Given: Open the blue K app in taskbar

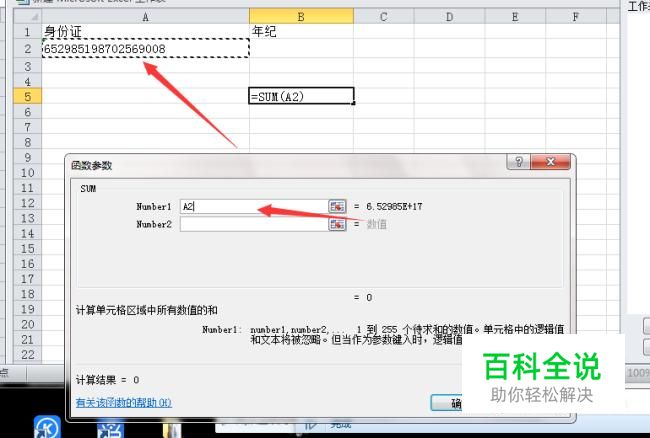Looking at the screenshot, I should tap(47, 427).
